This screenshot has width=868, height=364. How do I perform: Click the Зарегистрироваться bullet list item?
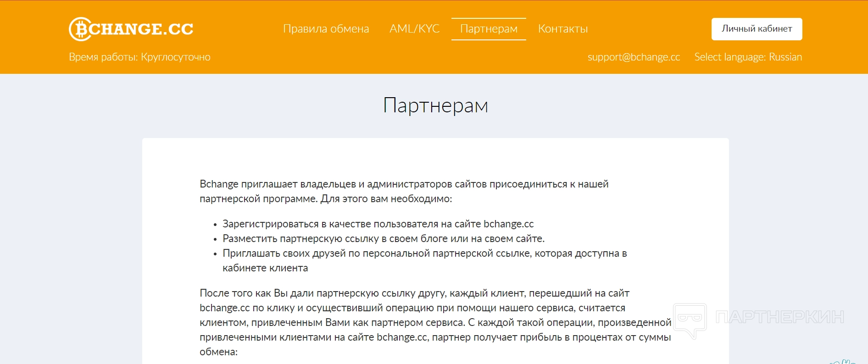coord(378,224)
